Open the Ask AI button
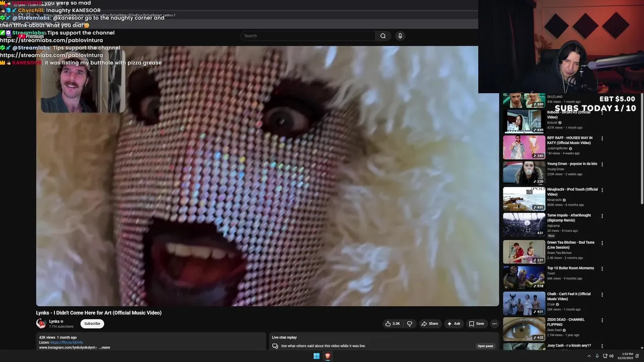The height and width of the screenshot is (362, 644). click(454, 324)
